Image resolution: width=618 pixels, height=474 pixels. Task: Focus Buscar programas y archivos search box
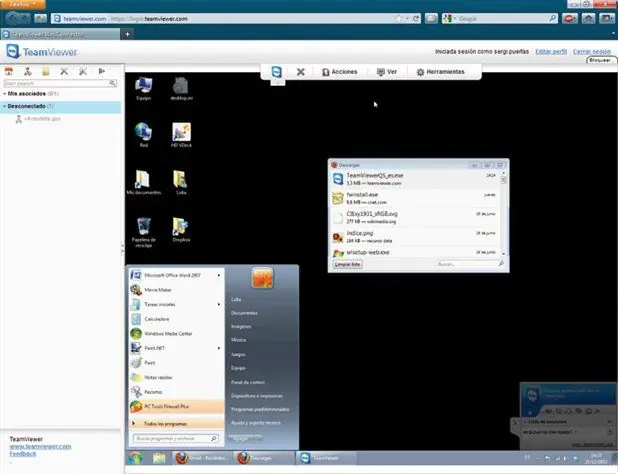click(x=176, y=438)
